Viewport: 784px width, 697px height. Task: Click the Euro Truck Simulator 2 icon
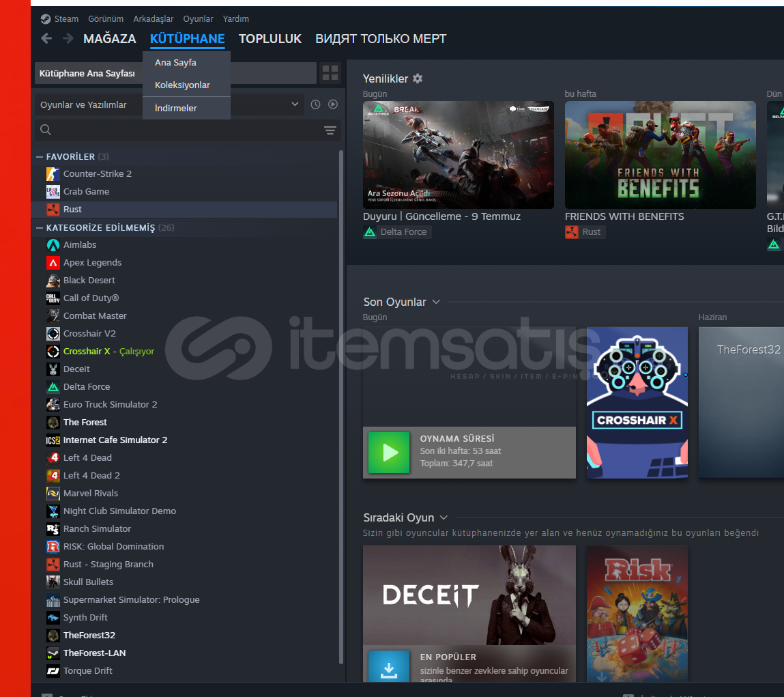[x=53, y=405]
